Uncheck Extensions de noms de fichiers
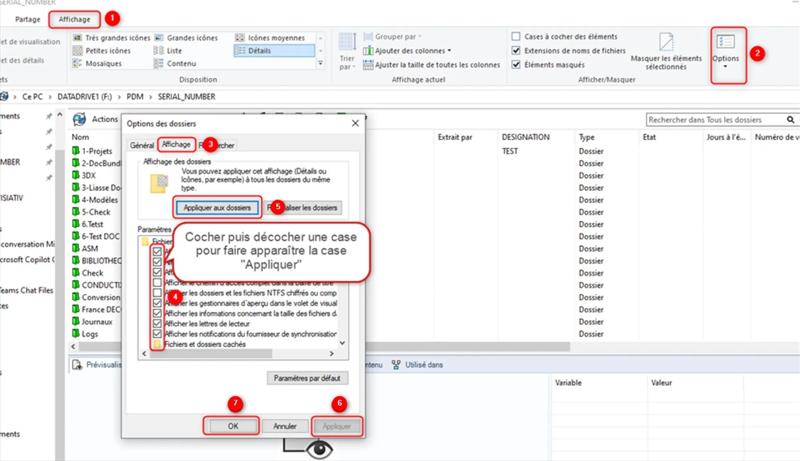 click(x=516, y=50)
